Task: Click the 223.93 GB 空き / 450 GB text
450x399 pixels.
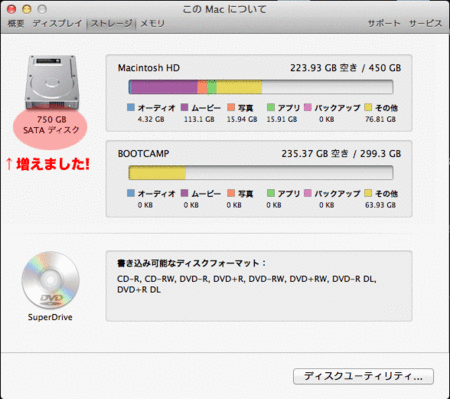Action: 345,68
